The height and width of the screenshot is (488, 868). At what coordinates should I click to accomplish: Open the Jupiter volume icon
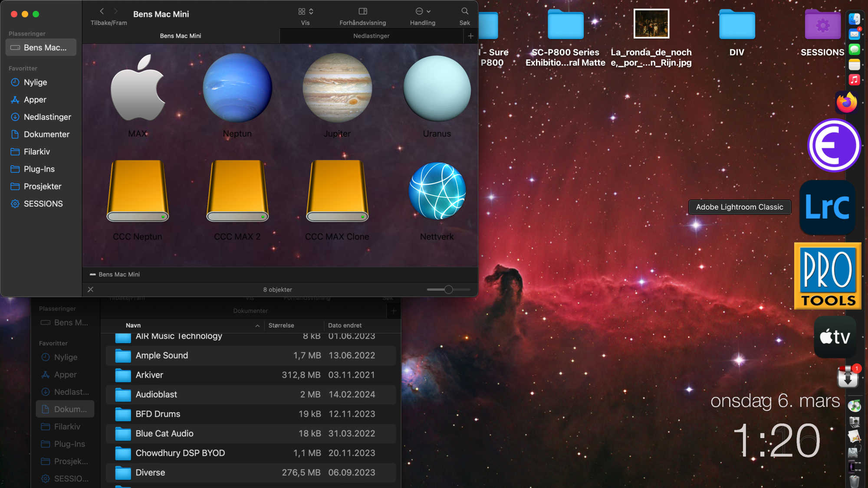point(337,88)
